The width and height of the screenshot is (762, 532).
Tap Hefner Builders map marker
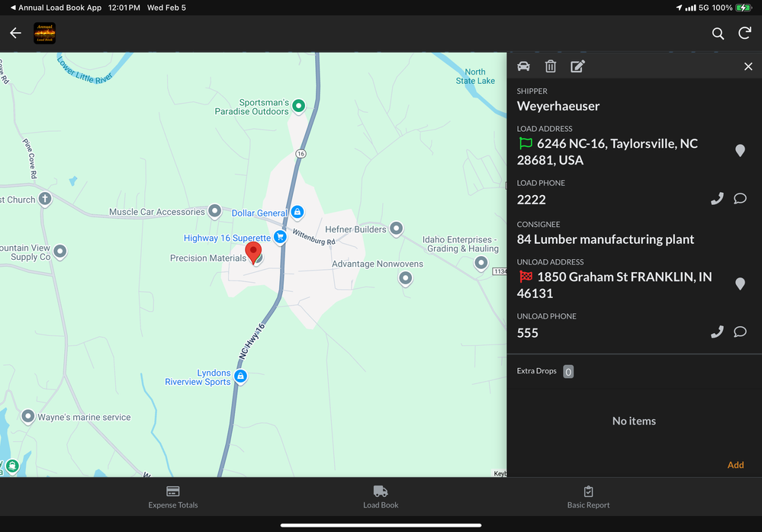tap(397, 228)
